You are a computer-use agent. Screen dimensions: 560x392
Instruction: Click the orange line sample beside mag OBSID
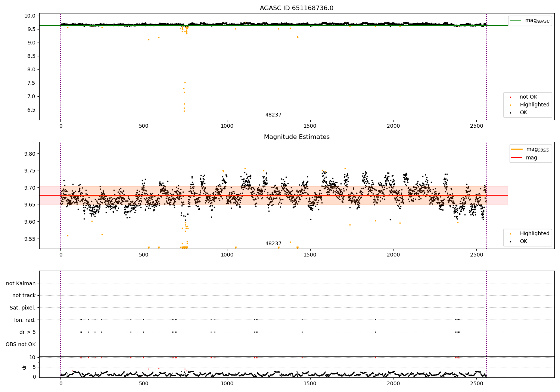(517, 149)
